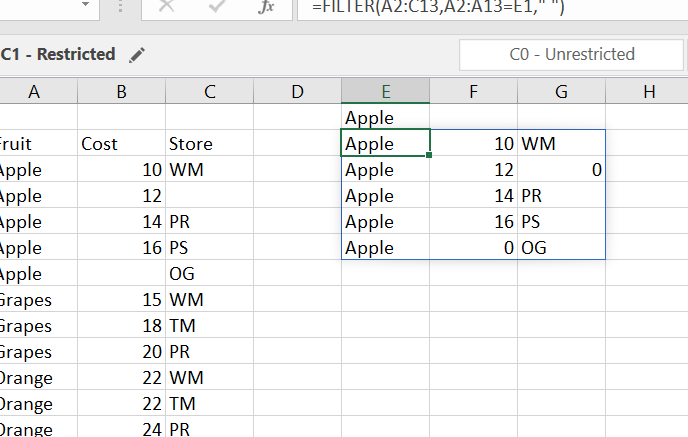Click the fill handle of cell E2
Screen dimensions: 688x437
429,155
